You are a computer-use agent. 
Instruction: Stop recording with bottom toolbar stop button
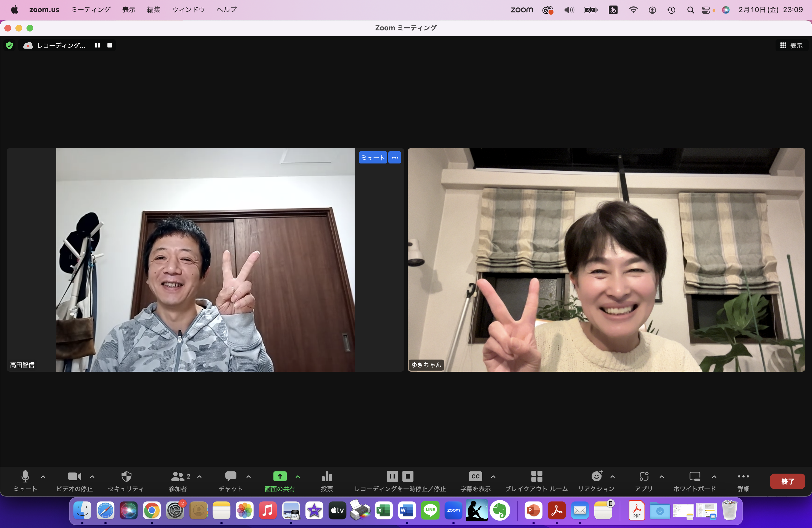(x=408, y=476)
